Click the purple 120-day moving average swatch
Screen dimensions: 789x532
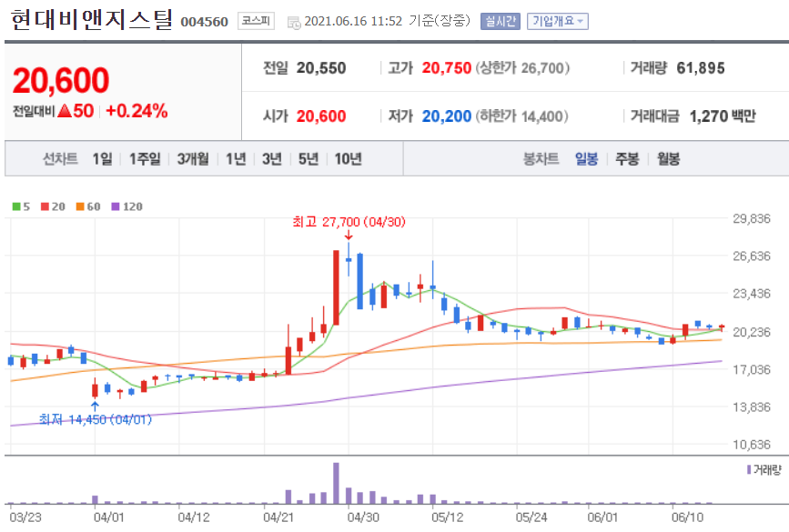click(x=116, y=206)
